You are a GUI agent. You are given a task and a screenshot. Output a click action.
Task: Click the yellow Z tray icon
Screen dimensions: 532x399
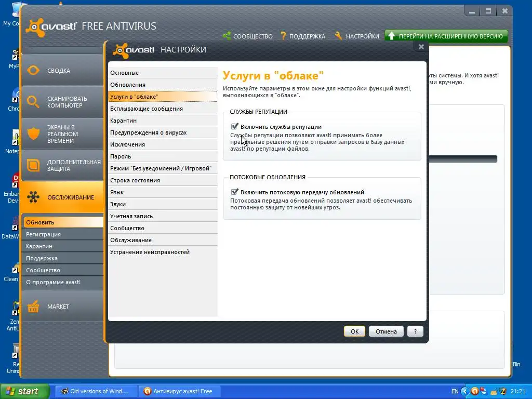coord(503,391)
